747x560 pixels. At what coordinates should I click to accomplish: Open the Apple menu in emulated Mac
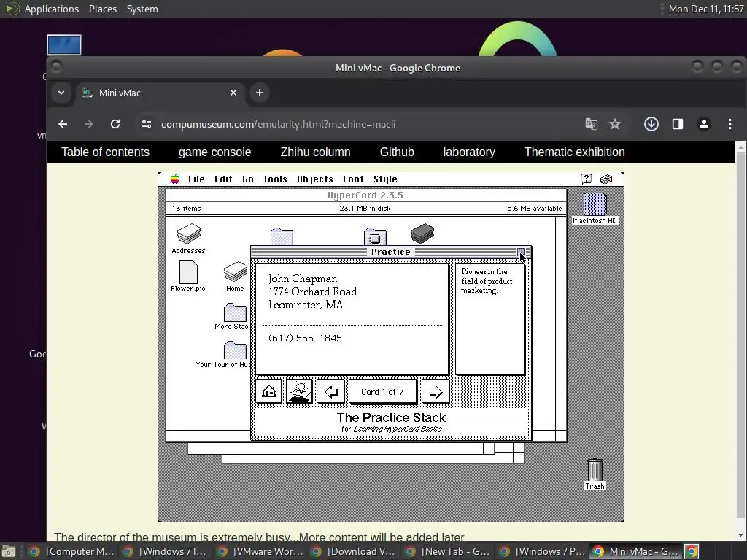point(175,179)
